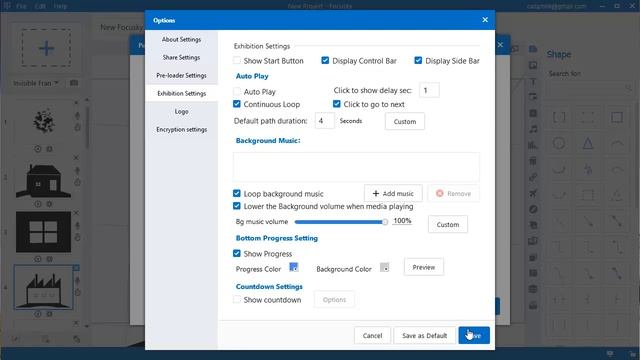The height and width of the screenshot is (360, 640).
Task: Enable Show countdown checkbox
Action: pos(237,299)
